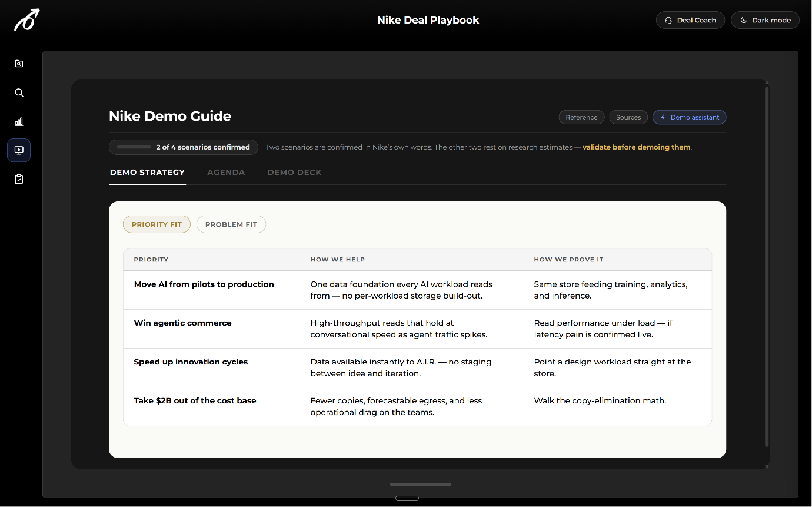This screenshot has height=507, width=812.
Task: Open the Reference panel
Action: click(x=581, y=117)
